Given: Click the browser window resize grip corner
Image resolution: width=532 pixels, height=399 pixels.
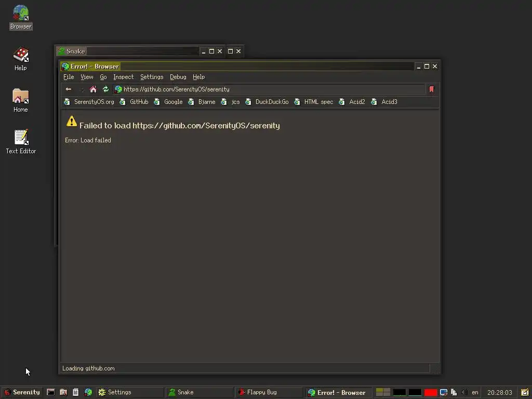Looking at the screenshot, I should click(x=435, y=368).
